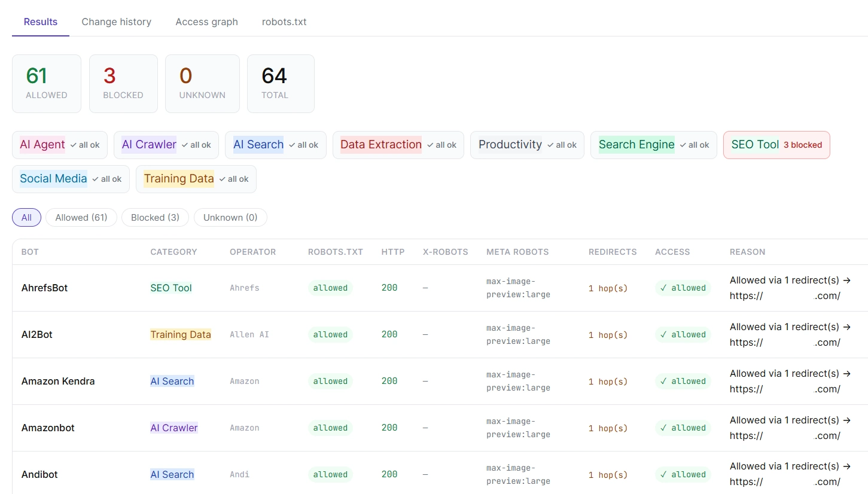868x494 pixels.
Task: Select the AI Agent category chip
Action: pyautogui.click(x=60, y=145)
